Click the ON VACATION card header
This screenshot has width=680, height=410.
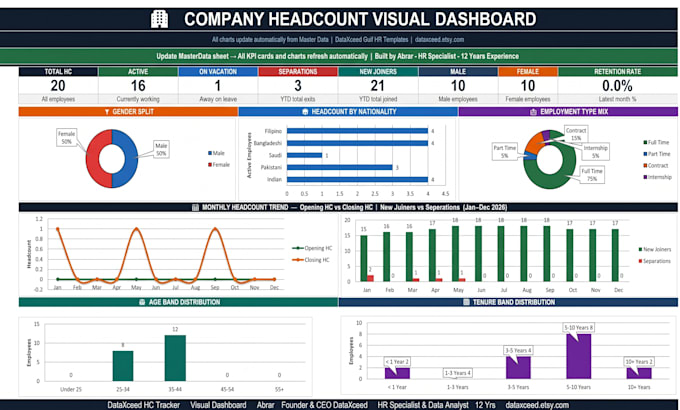pos(218,72)
